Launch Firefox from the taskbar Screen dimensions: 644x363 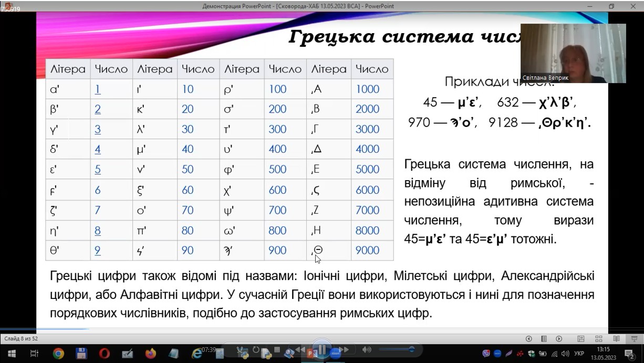click(x=151, y=354)
